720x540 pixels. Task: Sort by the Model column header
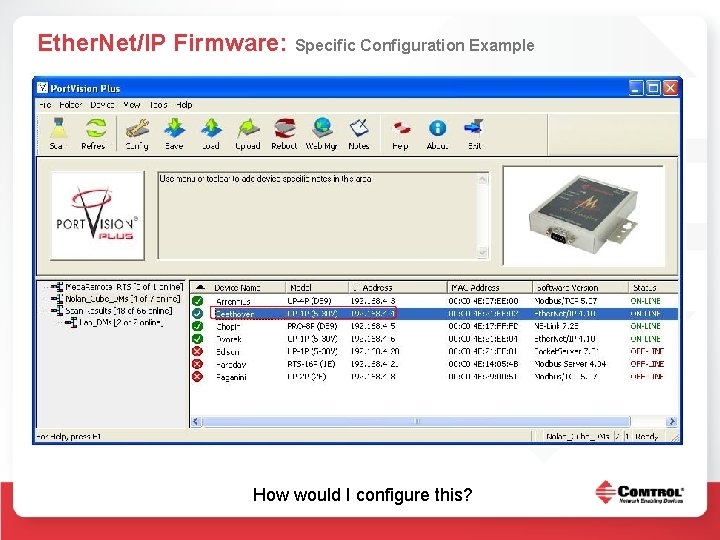tap(316, 287)
